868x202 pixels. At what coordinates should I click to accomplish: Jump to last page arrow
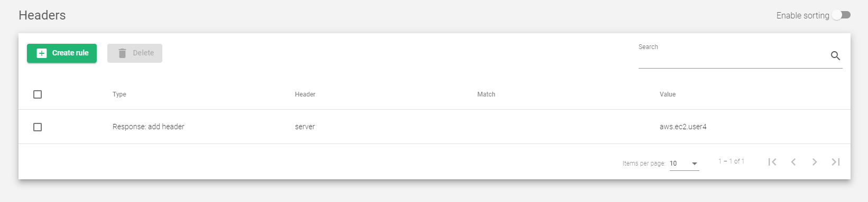point(836,162)
